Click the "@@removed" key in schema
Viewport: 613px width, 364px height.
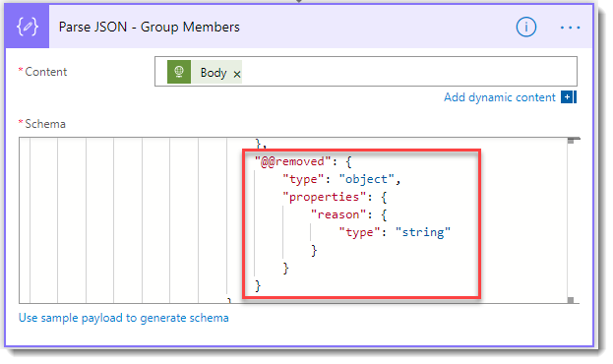pyautogui.click(x=293, y=161)
